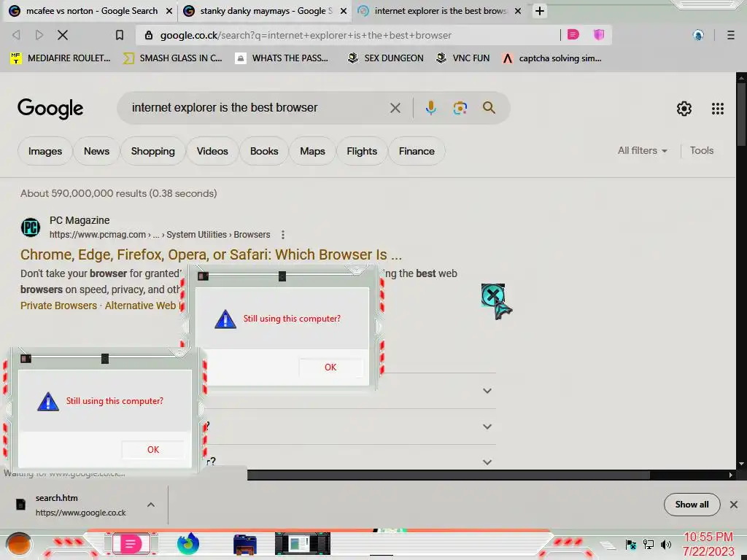Open file manager taskbar icon
The width and height of the screenshot is (747, 560).
click(x=245, y=545)
